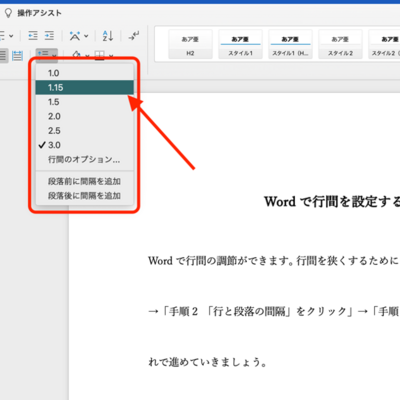Expand the shading color dropdown arrow
Screen dimensions: 400x400
87,55
